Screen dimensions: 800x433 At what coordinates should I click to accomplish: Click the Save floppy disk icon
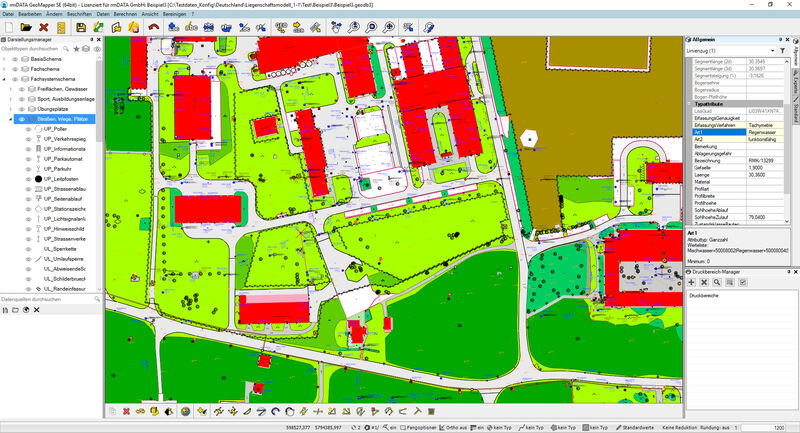[80, 27]
